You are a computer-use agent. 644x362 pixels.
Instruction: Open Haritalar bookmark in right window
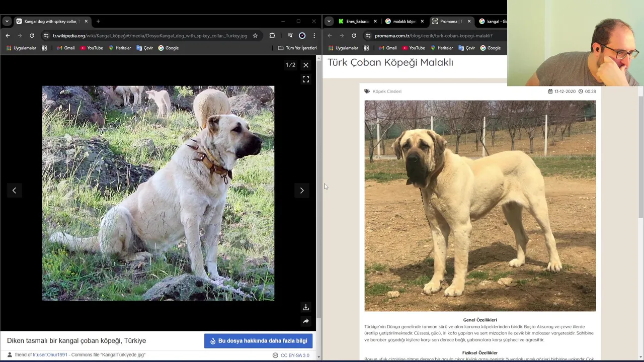tap(442, 48)
